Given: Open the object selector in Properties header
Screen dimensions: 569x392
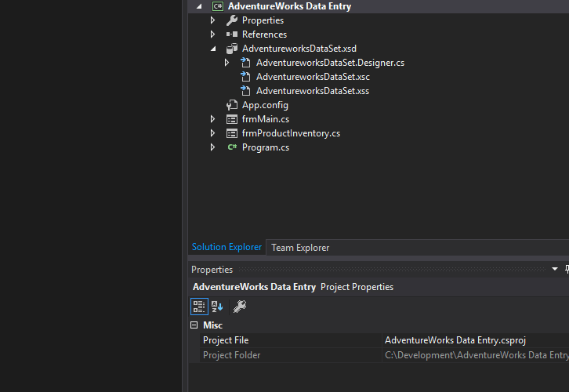Looking at the screenshot, I should tap(379, 287).
